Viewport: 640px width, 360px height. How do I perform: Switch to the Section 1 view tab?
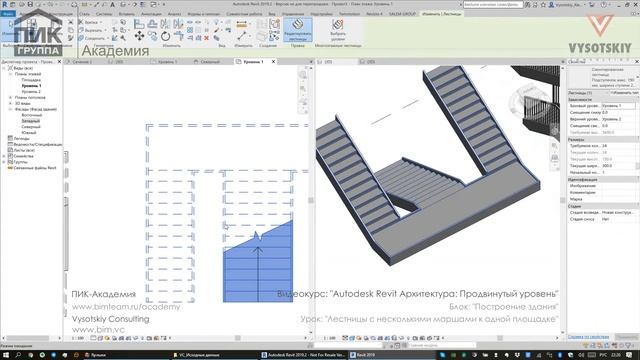tap(82, 62)
